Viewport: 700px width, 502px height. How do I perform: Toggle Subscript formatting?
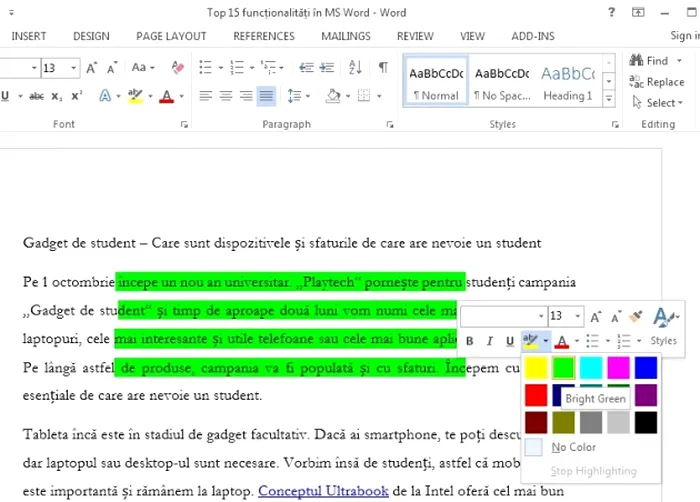tap(57, 96)
